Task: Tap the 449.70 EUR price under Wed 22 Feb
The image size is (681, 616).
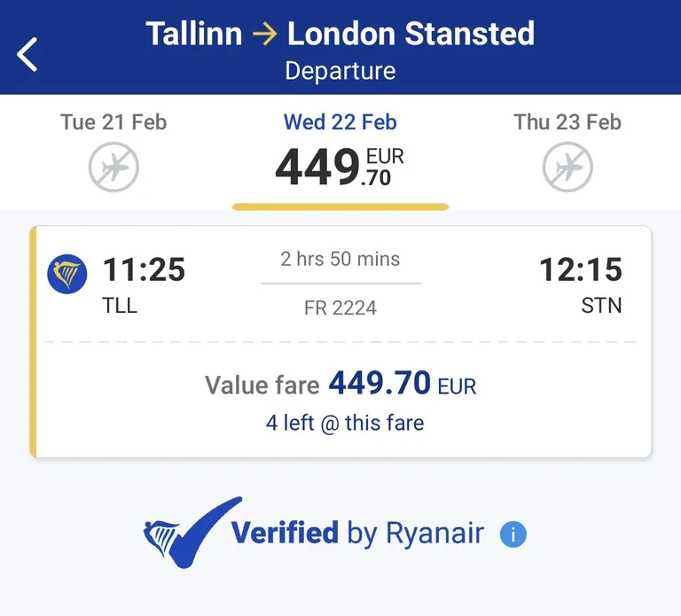Action: [340, 168]
